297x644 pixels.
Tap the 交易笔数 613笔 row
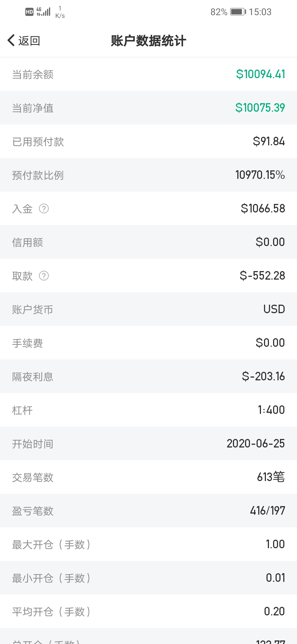coord(148,477)
